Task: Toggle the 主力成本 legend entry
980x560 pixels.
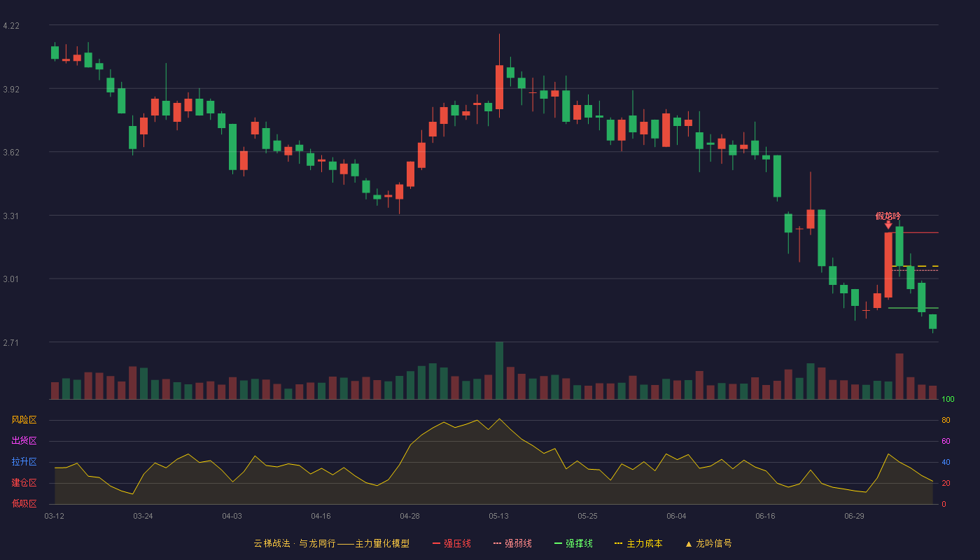Action: [x=638, y=543]
